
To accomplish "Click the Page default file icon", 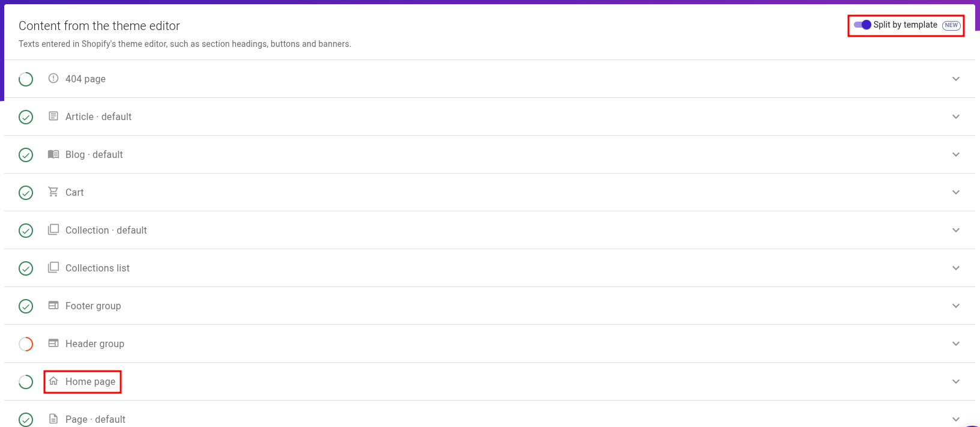I will 53,419.
